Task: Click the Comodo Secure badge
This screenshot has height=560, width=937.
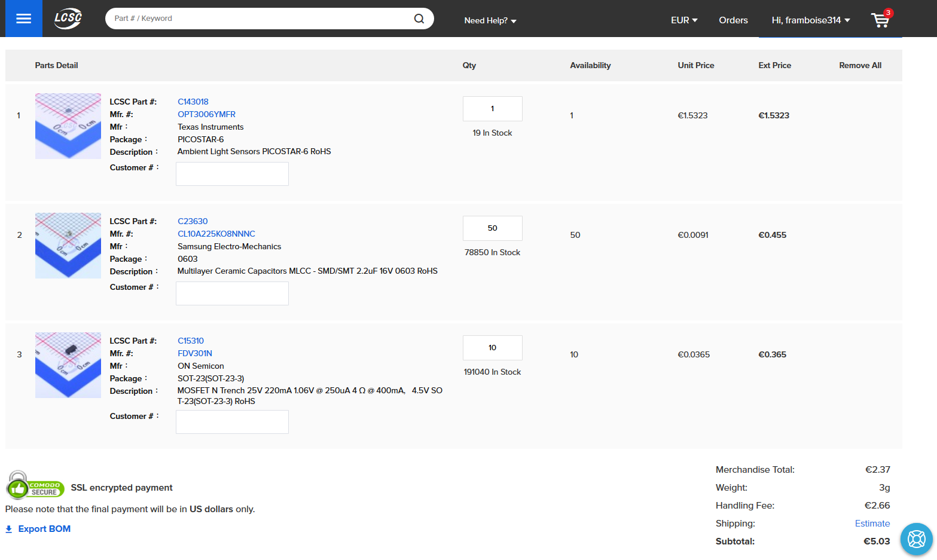Action: [35, 485]
